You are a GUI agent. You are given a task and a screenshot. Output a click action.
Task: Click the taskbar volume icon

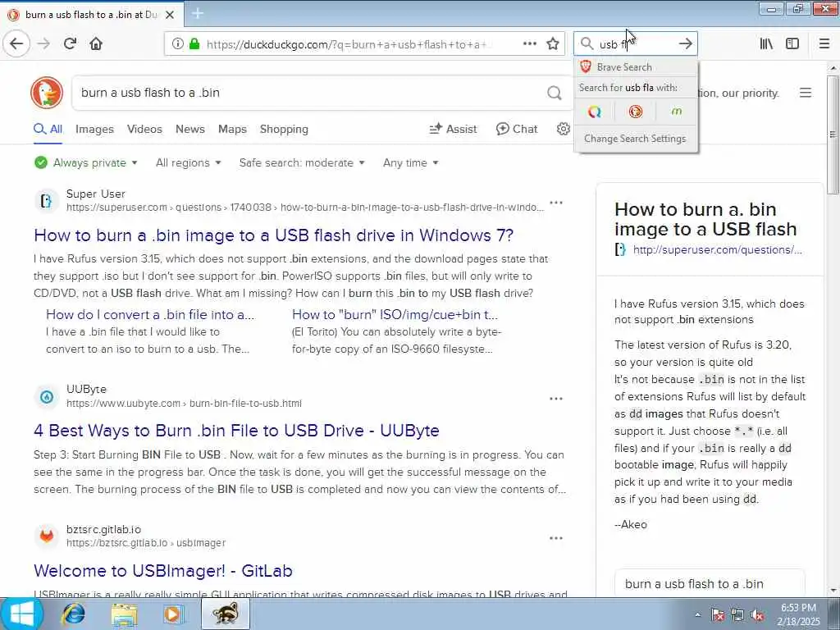pos(757,615)
